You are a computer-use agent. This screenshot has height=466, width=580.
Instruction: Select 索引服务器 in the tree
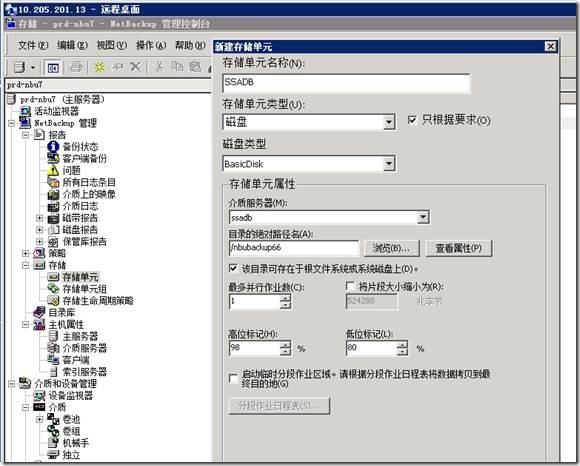click(84, 372)
